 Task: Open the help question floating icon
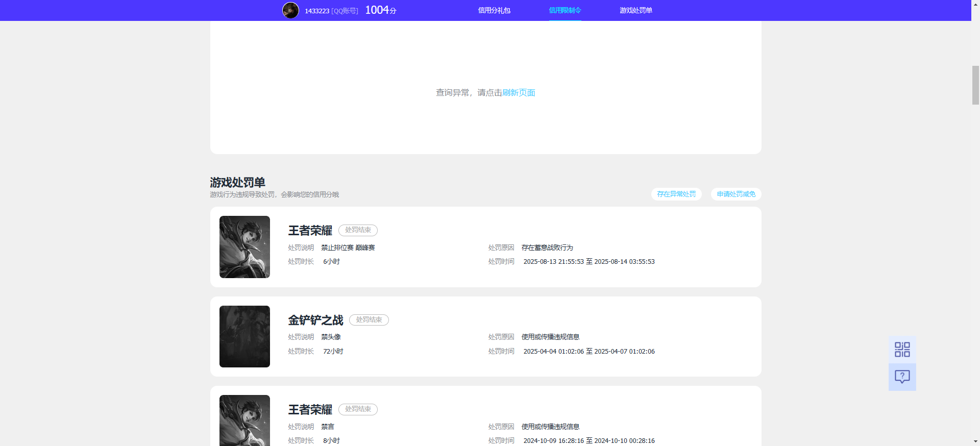(x=902, y=377)
